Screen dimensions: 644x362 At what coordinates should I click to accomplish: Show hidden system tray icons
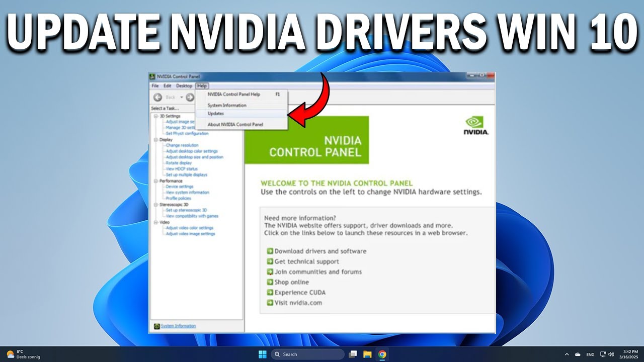coord(567,354)
